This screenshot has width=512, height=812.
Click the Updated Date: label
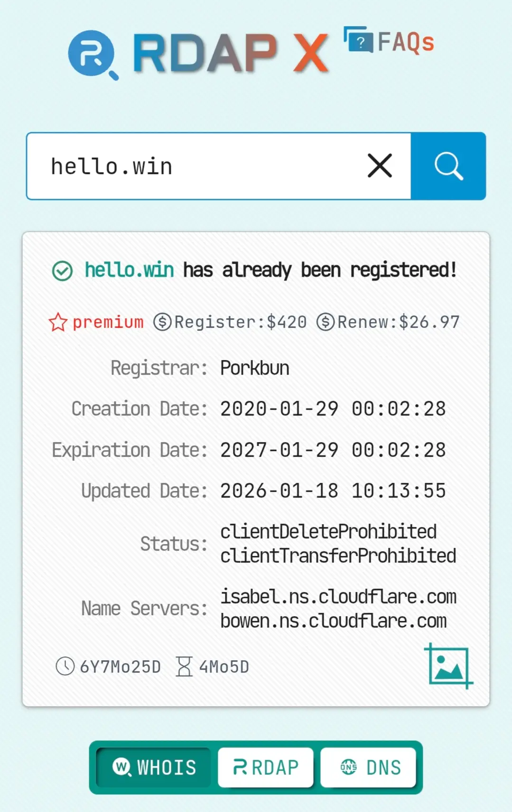coord(144,491)
